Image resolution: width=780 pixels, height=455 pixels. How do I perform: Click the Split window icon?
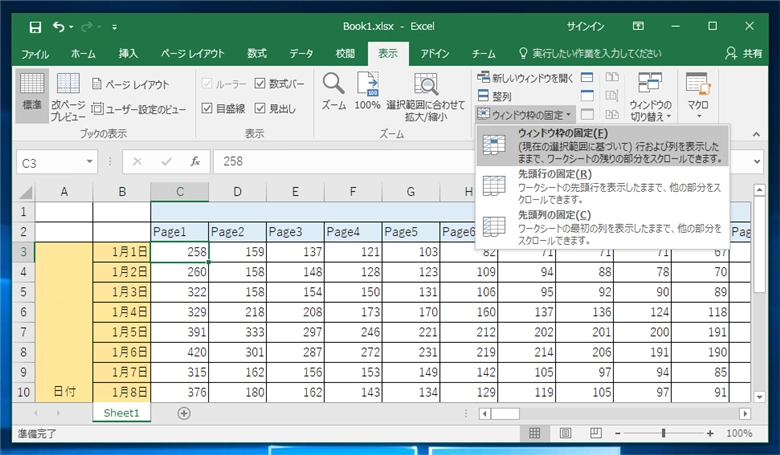pyautogui.click(x=587, y=78)
